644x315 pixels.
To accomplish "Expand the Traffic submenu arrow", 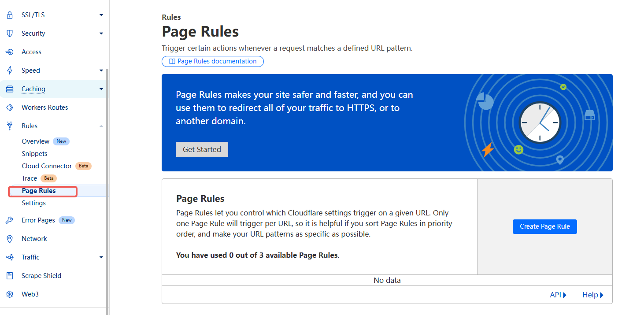I will pos(101,257).
